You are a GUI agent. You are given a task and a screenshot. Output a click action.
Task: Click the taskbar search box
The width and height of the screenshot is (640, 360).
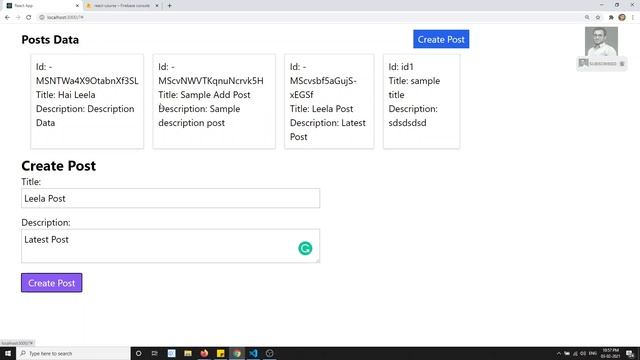pyautogui.click(x=73, y=353)
